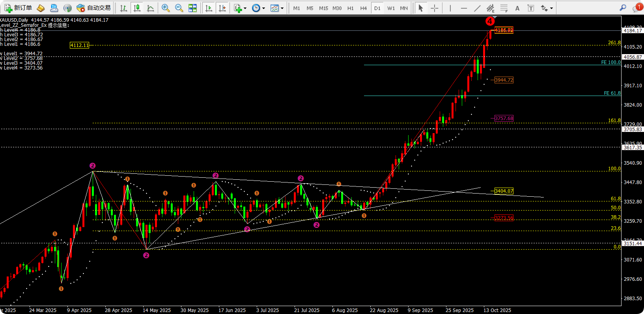This screenshot has width=644, height=314.
Task: Select the text label tool
Action: pyautogui.click(x=531, y=8)
